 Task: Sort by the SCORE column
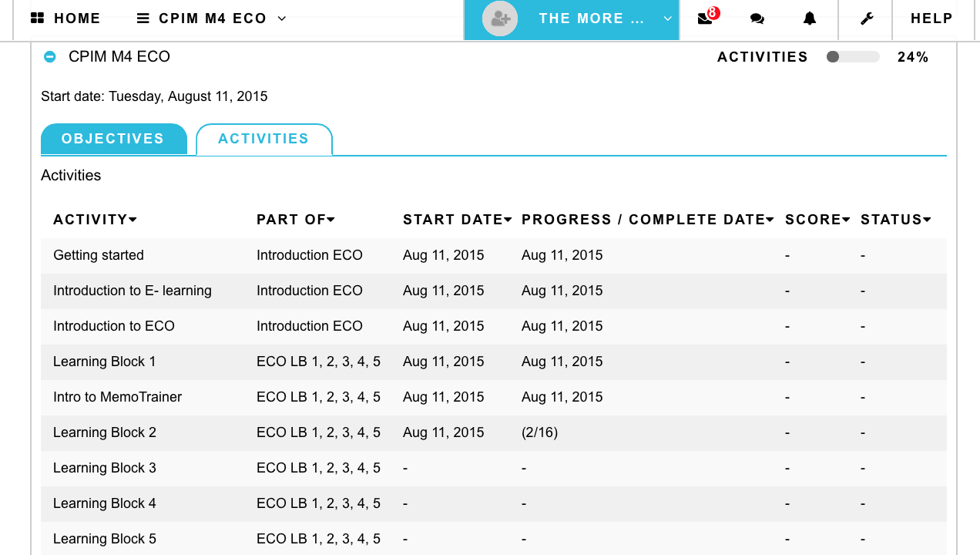tap(817, 220)
